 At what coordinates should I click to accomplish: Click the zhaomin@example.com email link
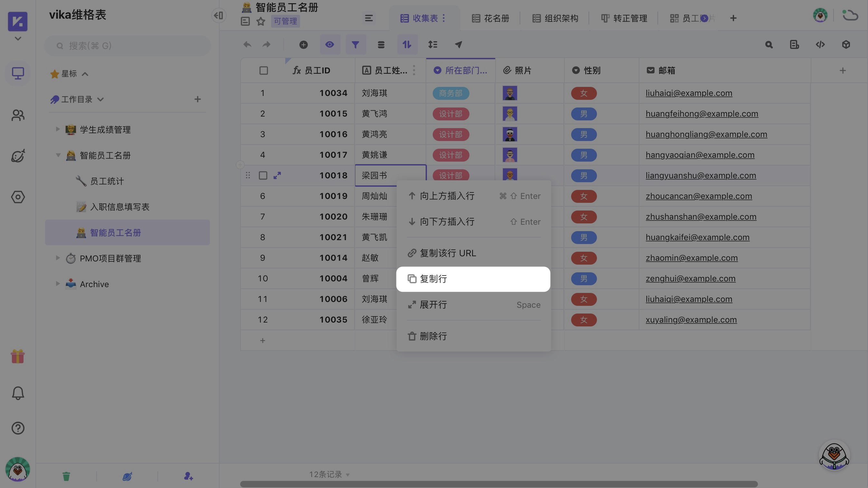(x=692, y=258)
